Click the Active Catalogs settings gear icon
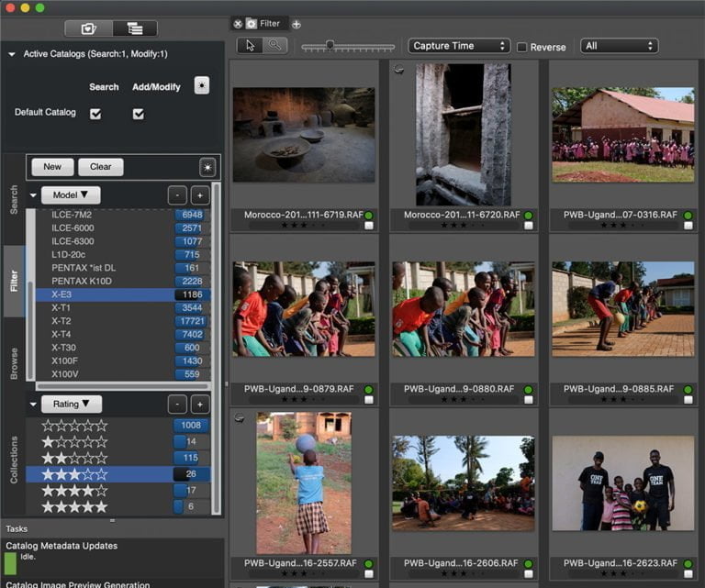 click(x=202, y=85)
